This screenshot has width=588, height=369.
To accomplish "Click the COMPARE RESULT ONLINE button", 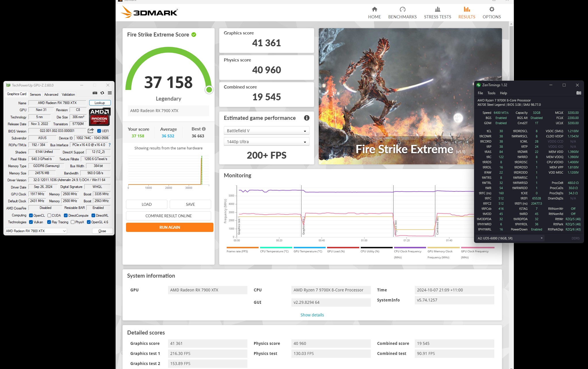I will [169, 216].
